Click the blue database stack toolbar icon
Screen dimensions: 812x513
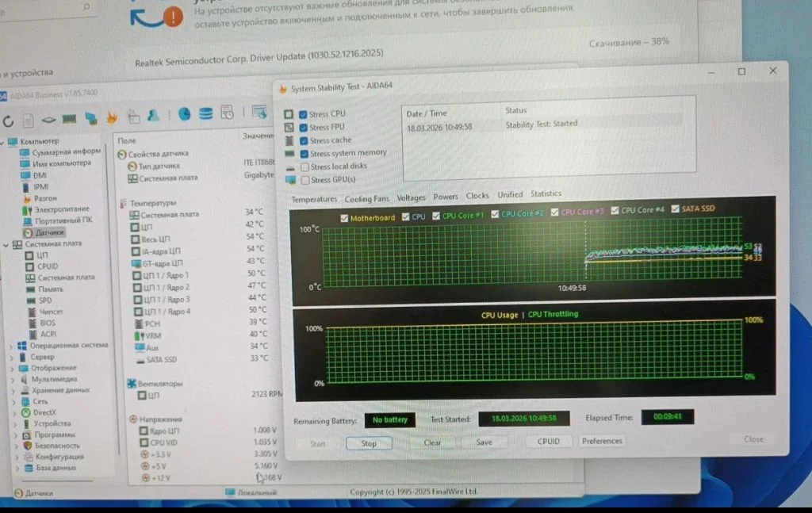coord(205,113)
